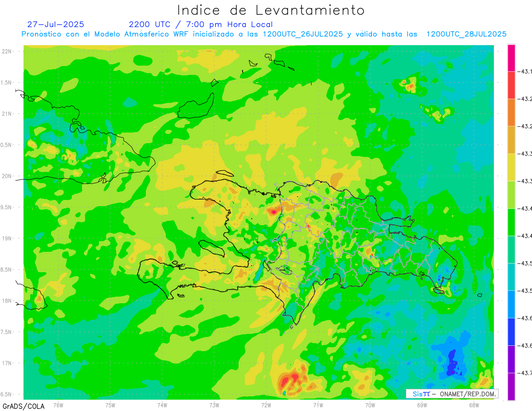
Task: Click the '69W' longitude label
Action: point(422,405)
